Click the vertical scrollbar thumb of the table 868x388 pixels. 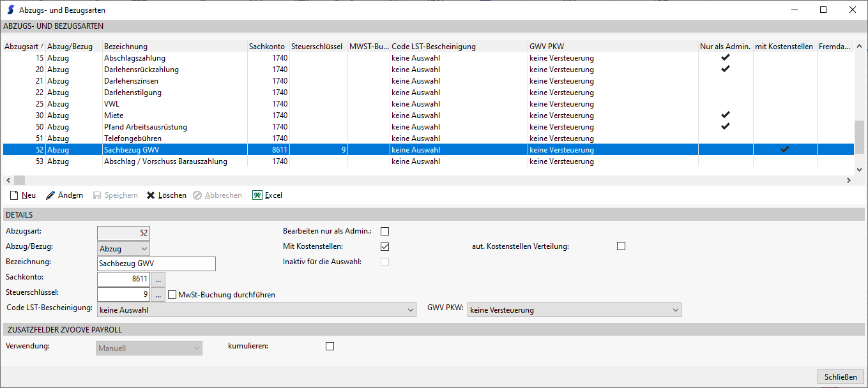tap(859, 136)
